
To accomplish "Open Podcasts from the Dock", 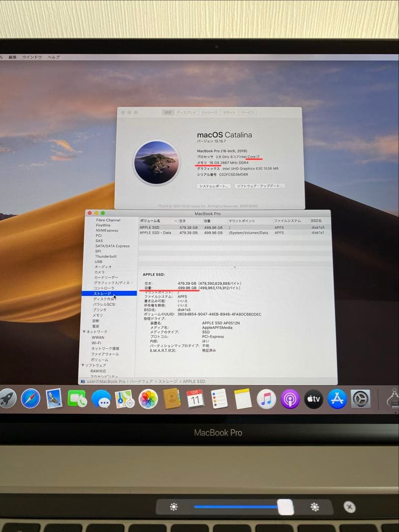I will coord(290,399).
